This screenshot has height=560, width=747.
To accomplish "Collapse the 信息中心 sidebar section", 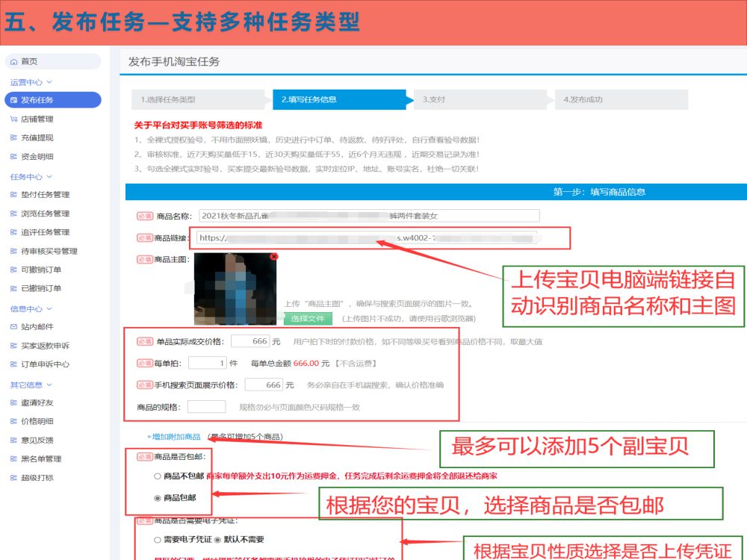I will (31, 308).
